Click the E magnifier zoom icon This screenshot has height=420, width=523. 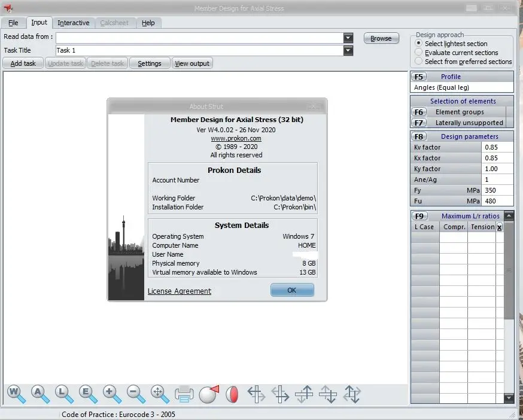coord(89,394)
